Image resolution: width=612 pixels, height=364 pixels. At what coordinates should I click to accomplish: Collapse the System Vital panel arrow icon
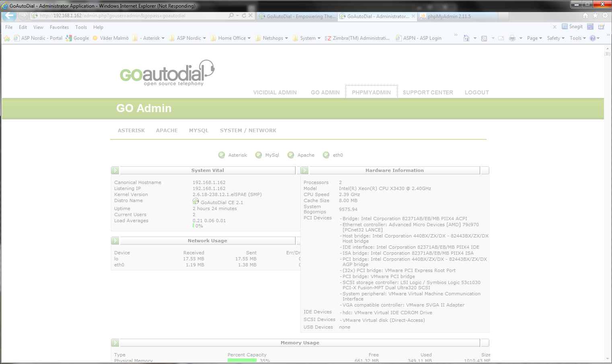[115, 170]
